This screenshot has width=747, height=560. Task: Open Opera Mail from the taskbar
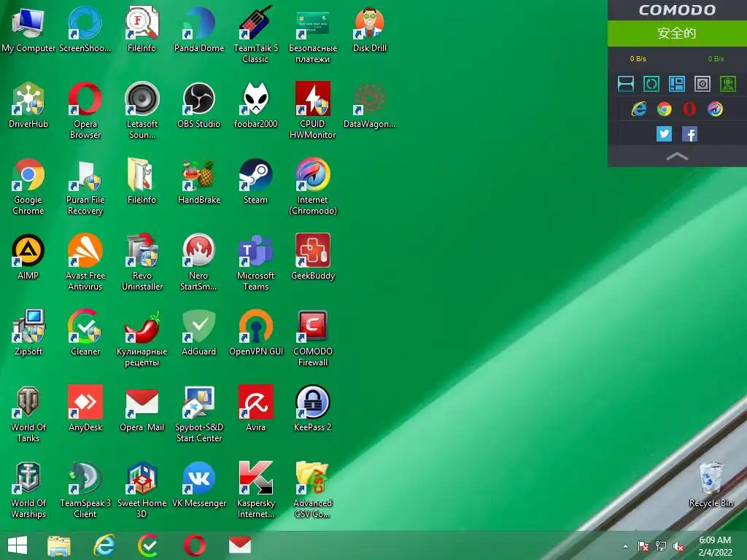coord(239,545)
